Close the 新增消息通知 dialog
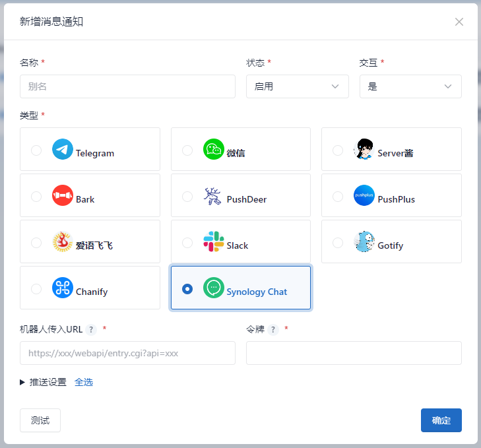This screenshot has height=448, width=481. tap(459, 22)
